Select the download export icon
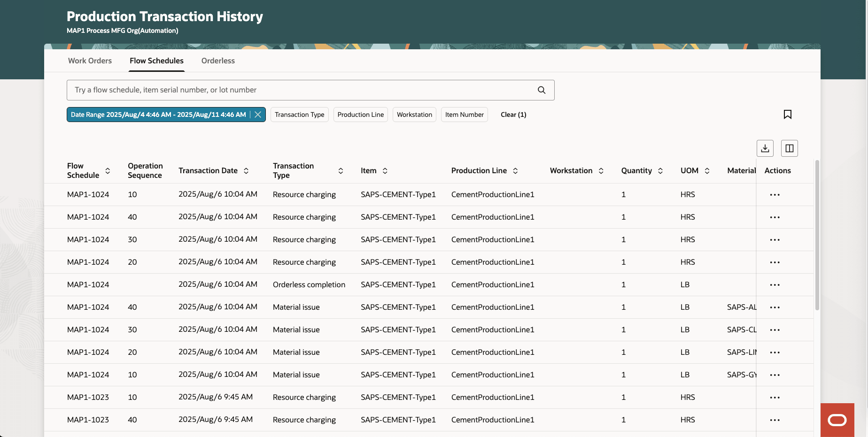 (x=765, y=148)
